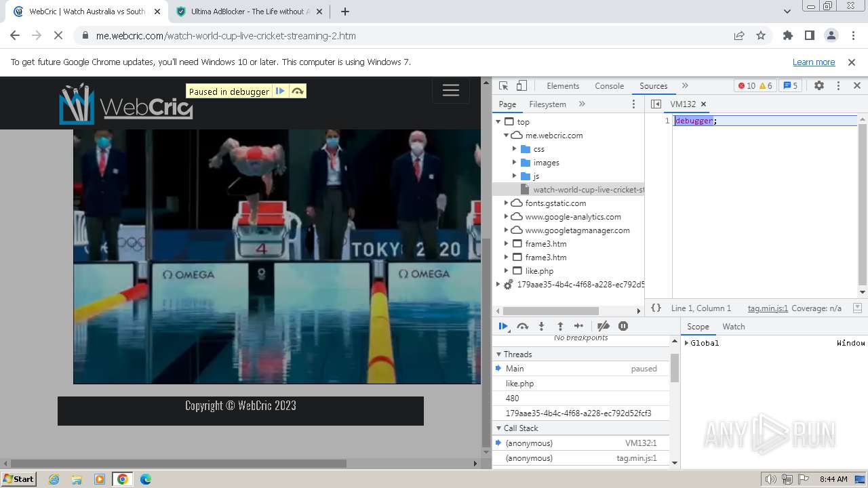
Task: Toggle deactivate breakpoints
Action: click(603, 326)
